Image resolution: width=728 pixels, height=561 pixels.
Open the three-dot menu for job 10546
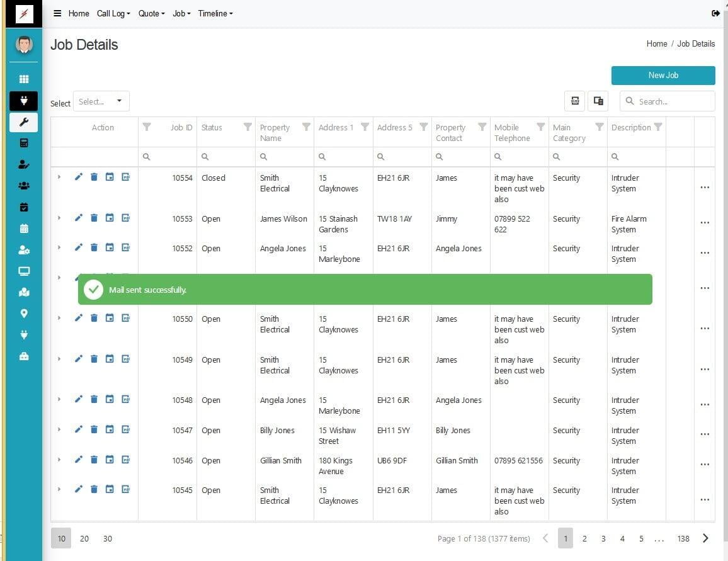pos(705,465)
